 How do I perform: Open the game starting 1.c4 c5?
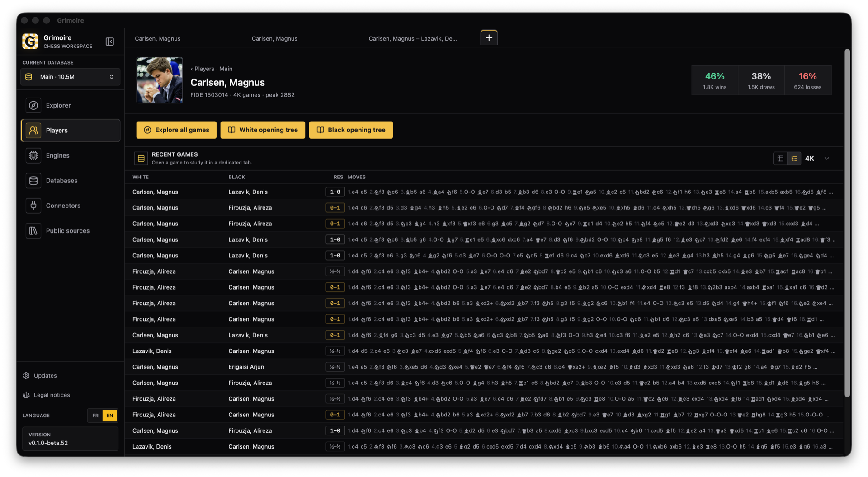(x=484, y=447)
